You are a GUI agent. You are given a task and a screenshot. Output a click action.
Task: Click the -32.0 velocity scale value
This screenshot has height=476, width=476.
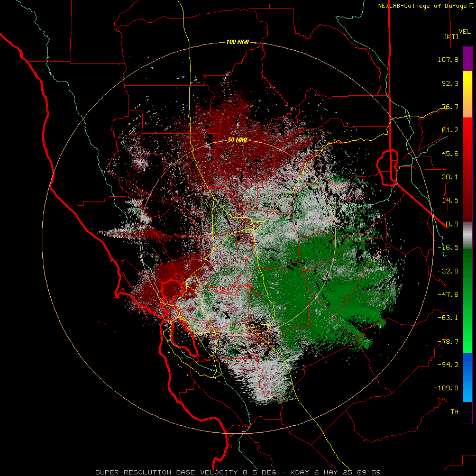[448, 271]
